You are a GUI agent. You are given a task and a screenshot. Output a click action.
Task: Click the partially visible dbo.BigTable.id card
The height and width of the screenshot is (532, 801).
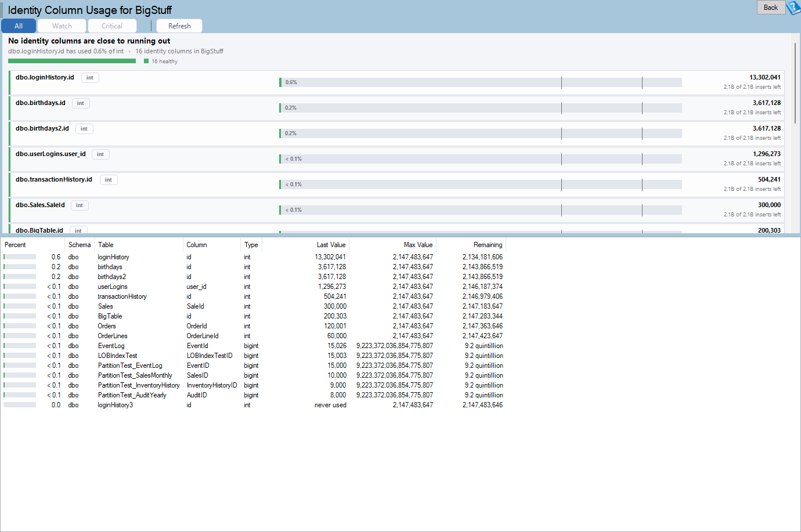coord(396,229)
